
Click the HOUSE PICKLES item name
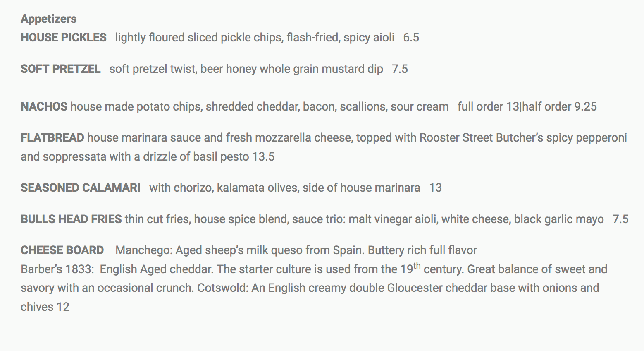coord(64,38)
